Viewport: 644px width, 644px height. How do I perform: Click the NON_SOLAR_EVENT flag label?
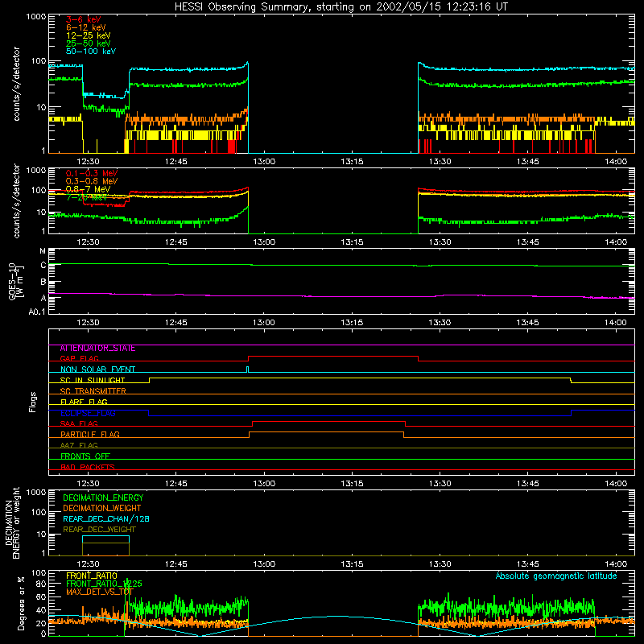pyautogui.click(x=97, y=369)
